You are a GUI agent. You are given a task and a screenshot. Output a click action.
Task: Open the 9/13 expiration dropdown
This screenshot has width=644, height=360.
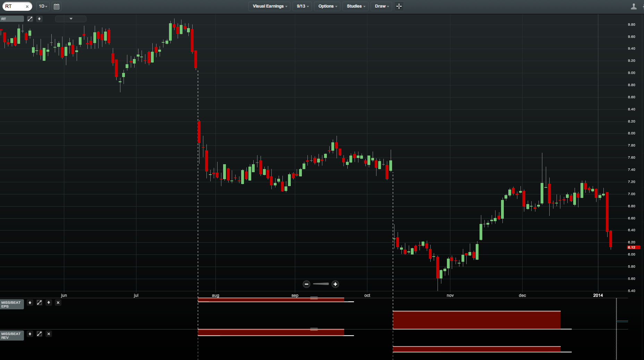[303, 6]
